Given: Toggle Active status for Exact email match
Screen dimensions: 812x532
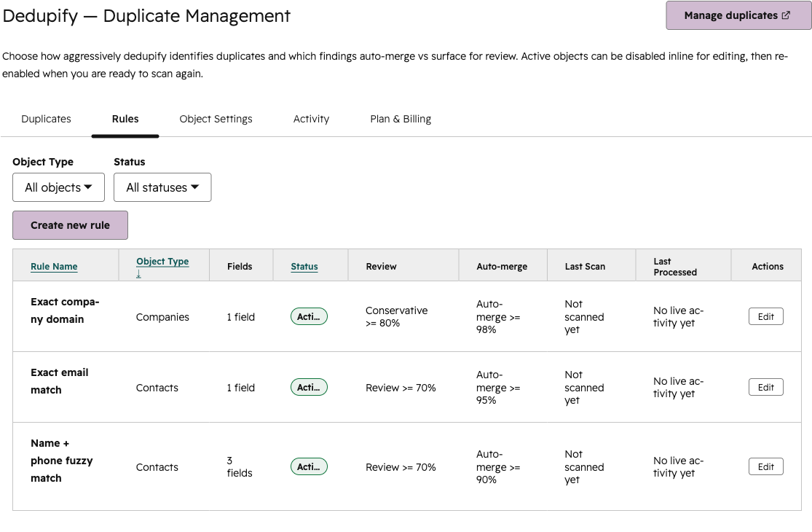Looking at the screenshot, I should pos(310,388).
